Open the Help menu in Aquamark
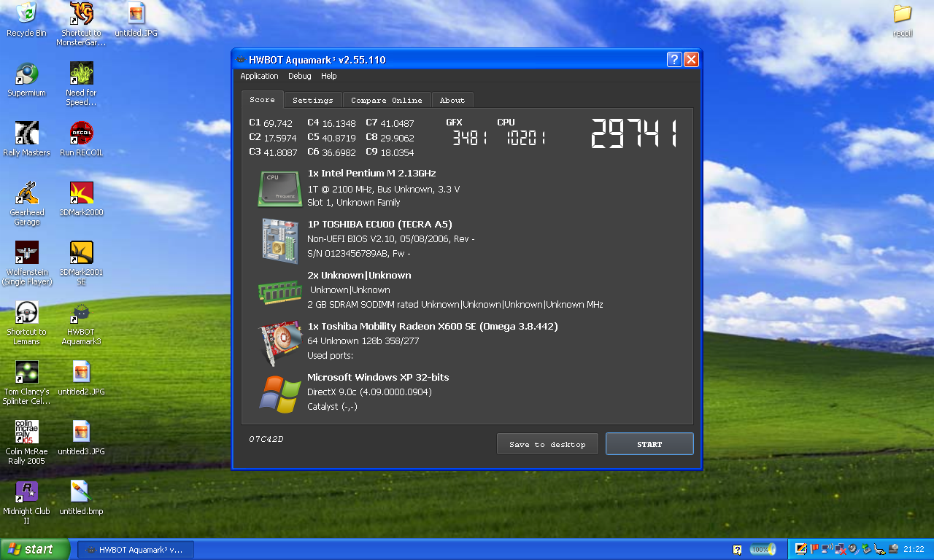The image size is (934, 560). (329, 76)
